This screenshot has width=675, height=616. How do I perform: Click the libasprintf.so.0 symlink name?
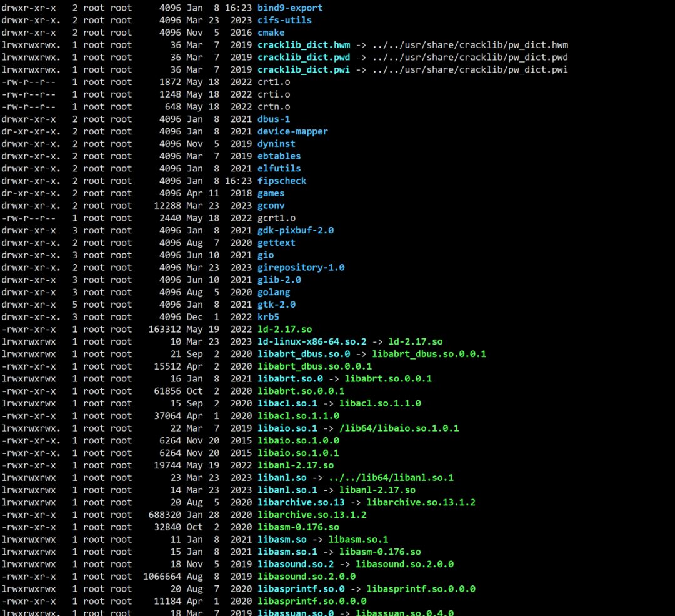tap(301, 589)
